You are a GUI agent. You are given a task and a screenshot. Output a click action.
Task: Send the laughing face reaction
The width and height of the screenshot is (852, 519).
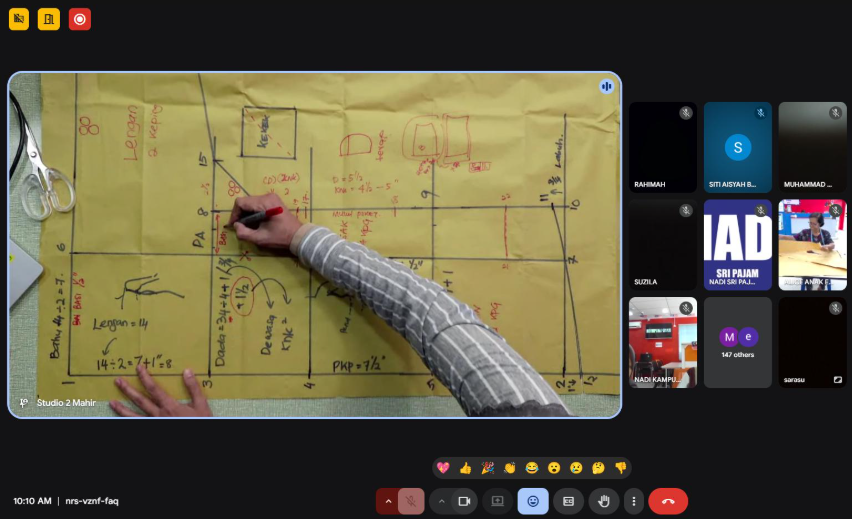531,468
